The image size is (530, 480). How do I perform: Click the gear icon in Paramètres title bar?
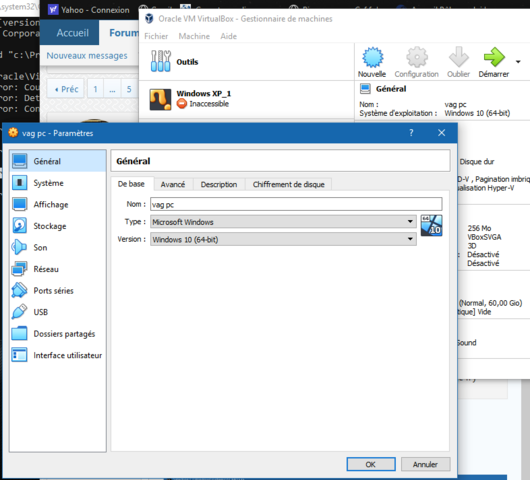tap(13, 133)
